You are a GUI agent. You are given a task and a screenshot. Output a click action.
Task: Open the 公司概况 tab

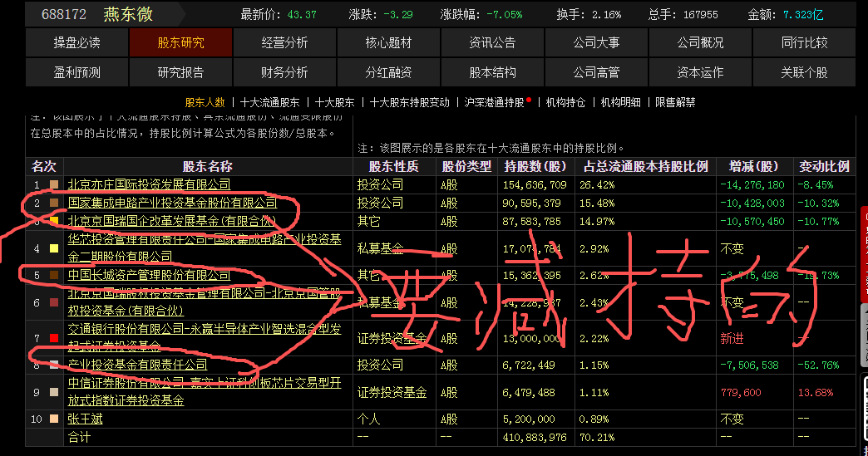click(700, 42)
